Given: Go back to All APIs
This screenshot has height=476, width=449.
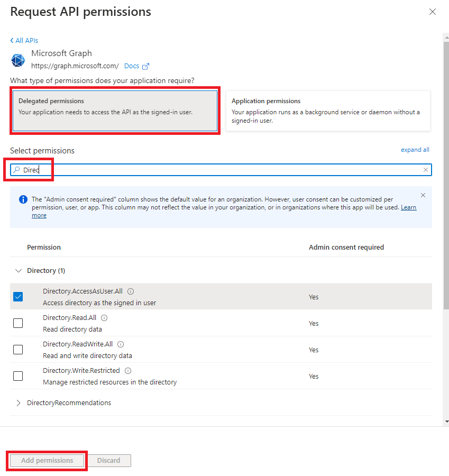Looking at the screenshot, I should [24, 40].
